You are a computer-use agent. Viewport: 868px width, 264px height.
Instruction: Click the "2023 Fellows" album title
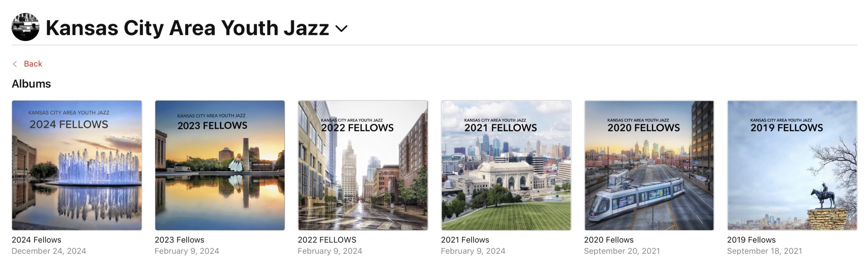179,240
